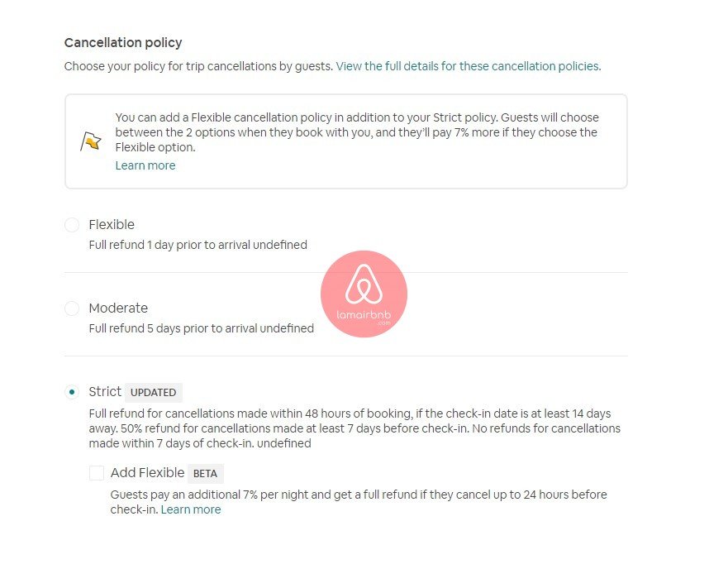The image size is (728, 588).
Task: Click the Cancellation policy heading
Action: click(x=123, y=43)
